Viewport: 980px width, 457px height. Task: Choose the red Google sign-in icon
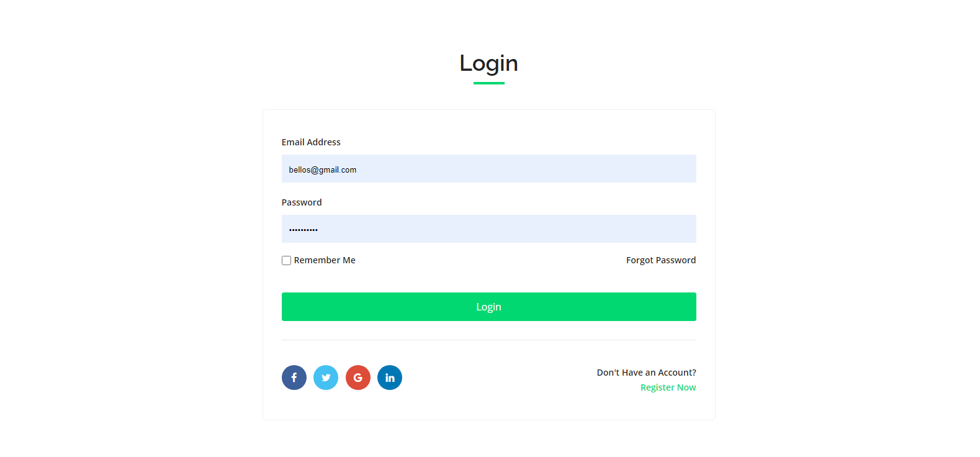[358, 378]
